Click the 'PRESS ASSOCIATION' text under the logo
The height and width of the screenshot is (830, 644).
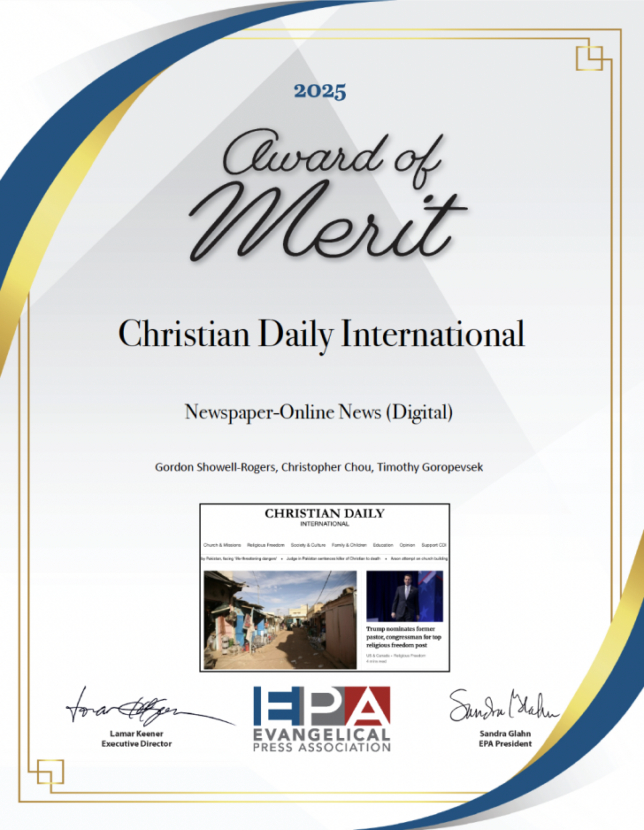322,748
